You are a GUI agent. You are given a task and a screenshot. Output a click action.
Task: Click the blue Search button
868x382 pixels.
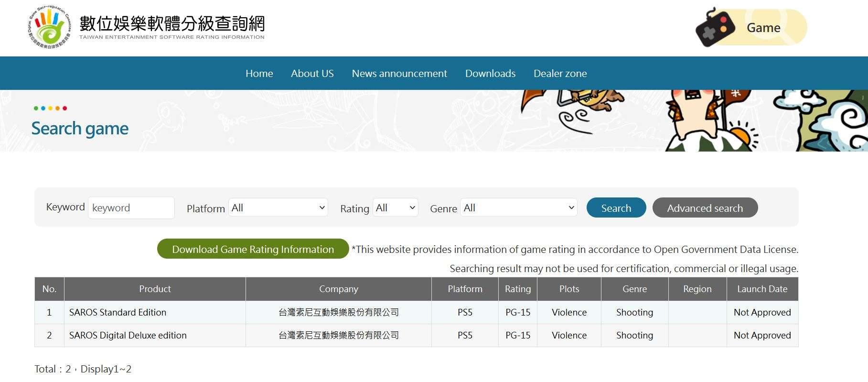click(616, 207)
